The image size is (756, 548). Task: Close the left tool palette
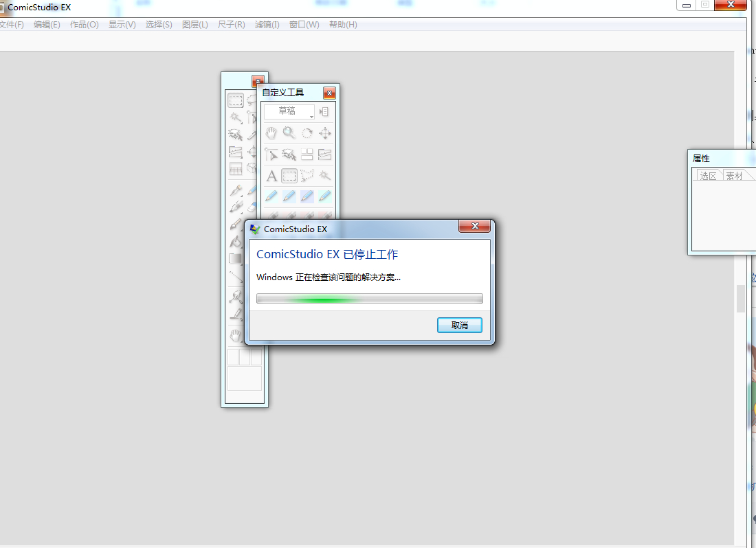pyautogui.click(x=258, y=81)
